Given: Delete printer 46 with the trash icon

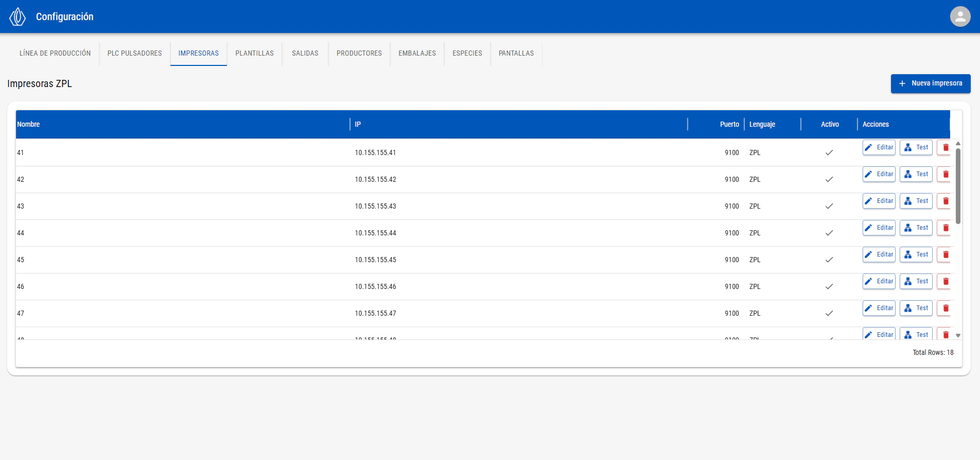Looking at the screenshot, I should [x=945, y=281].
